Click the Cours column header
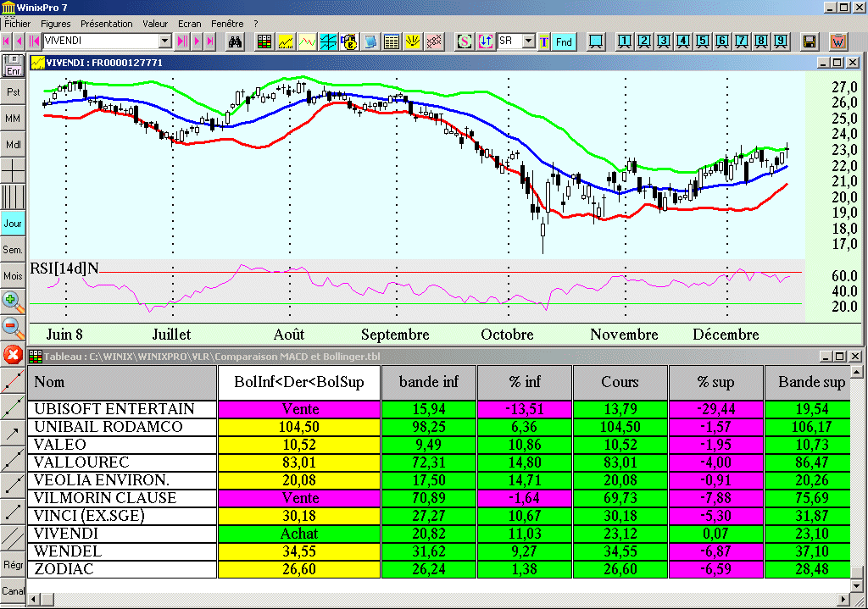Image resolution: width=868 pixels, height=609 pixels. tap(620, 382)
